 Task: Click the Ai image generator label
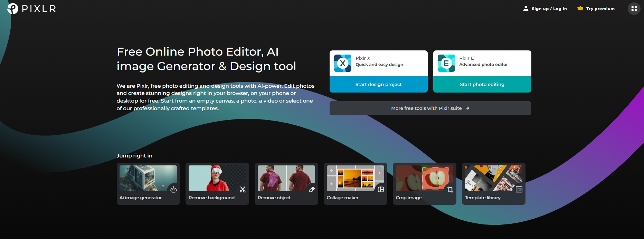click(x=141, y=198)
